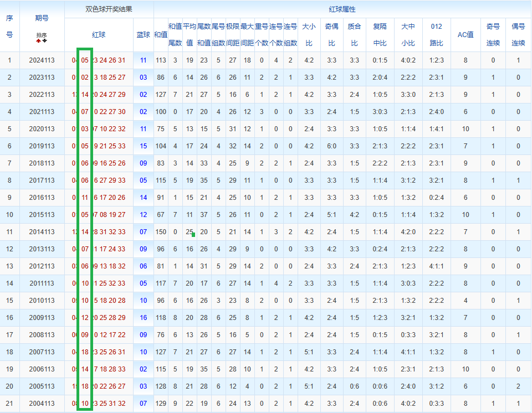The image size is (532, 413).
Task: Click 最大间距 value 18 in row 2024113
Action: coord(247,60)
